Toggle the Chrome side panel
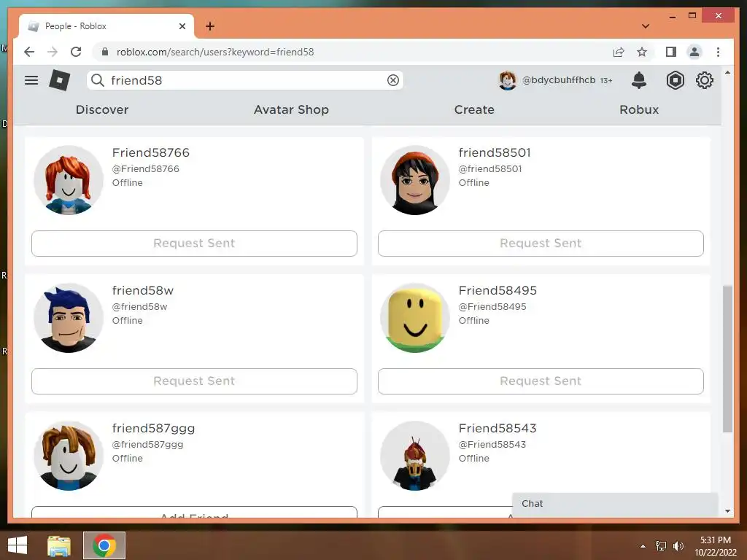This screenshot has width=747, height=560. coord(671,52)
